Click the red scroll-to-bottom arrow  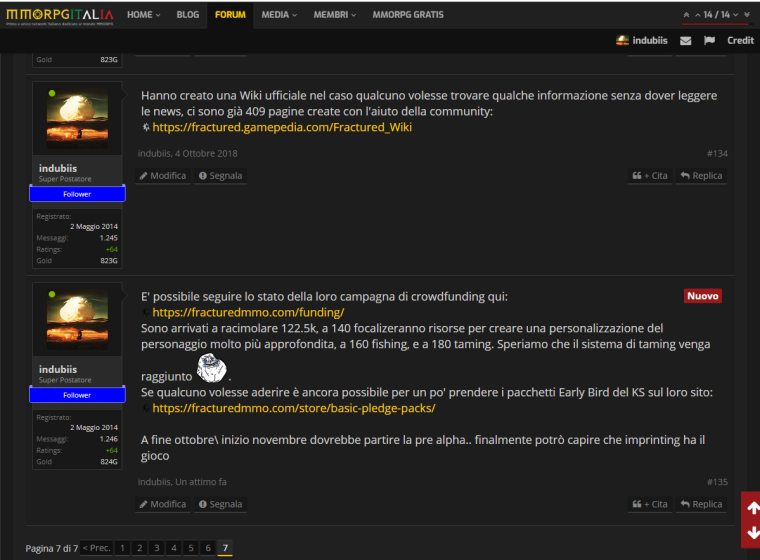[x=750, y=532]
